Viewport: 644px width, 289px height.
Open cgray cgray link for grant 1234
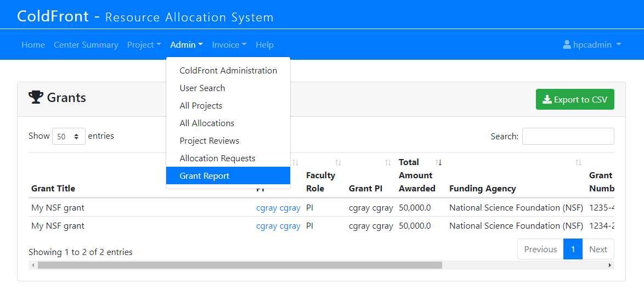tap(279, 226)
